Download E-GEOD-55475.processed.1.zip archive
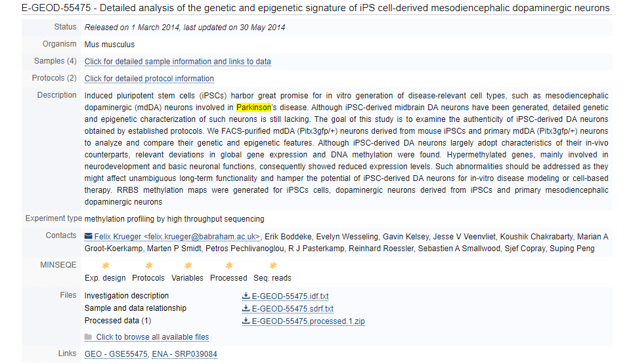 [x=308, y=321]
